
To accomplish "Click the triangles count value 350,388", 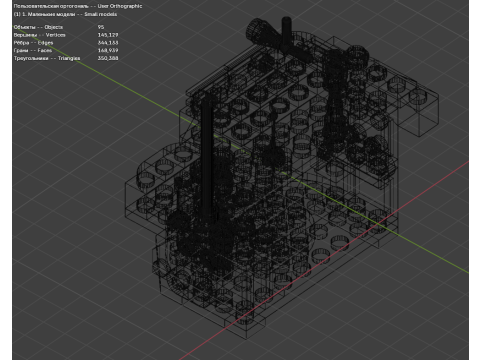I will pos(108,58).
